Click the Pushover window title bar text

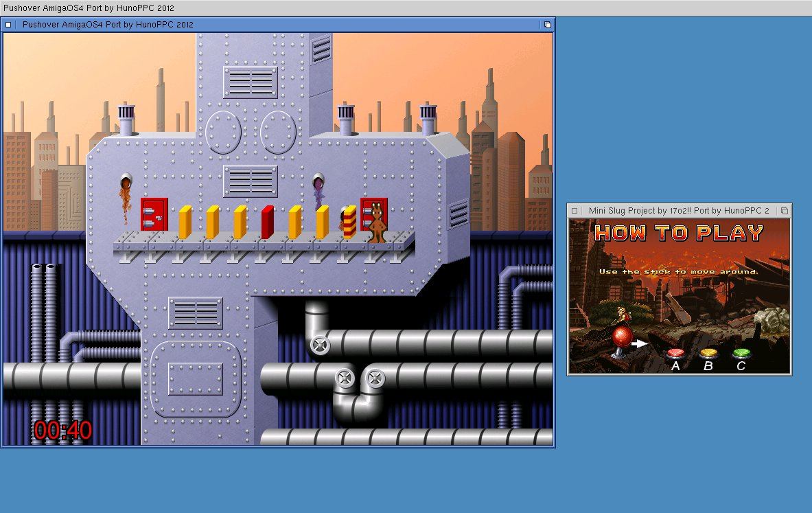point(108,24)
